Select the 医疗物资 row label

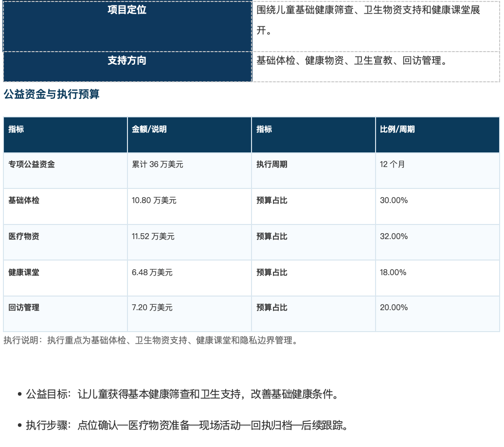point(65,242)
